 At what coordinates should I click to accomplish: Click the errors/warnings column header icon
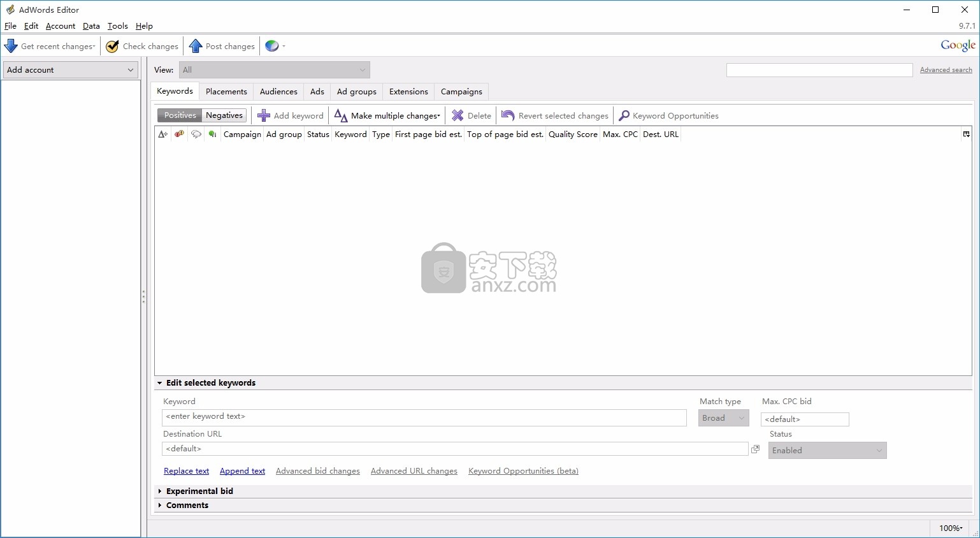[x=180, y=134]
